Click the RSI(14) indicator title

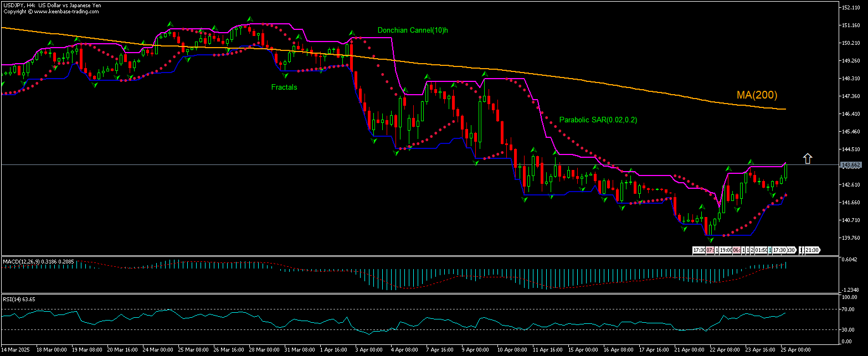tap(13, 299)
